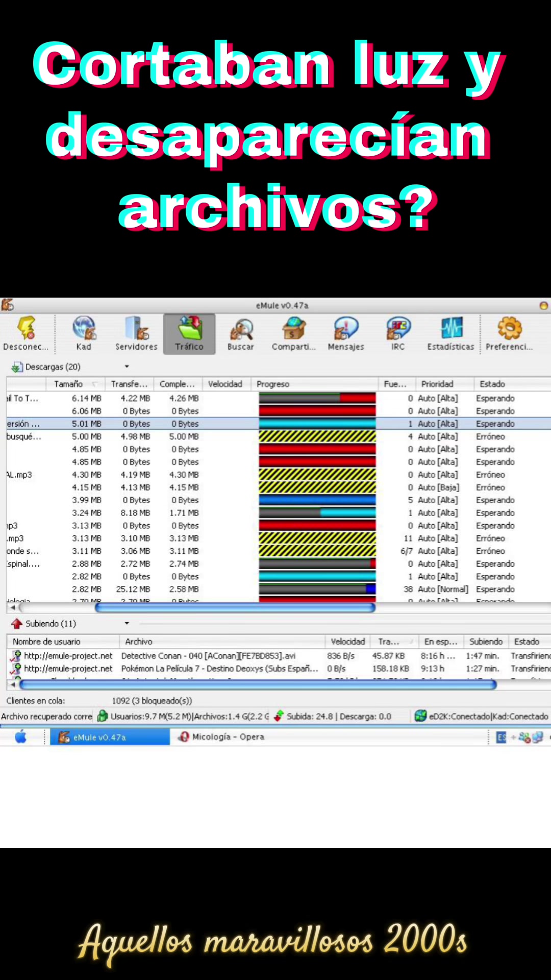This screenshot has width=551, height=980.
Task: Switch to Micología - Opera taskbar item
Action: coord(222,737)
